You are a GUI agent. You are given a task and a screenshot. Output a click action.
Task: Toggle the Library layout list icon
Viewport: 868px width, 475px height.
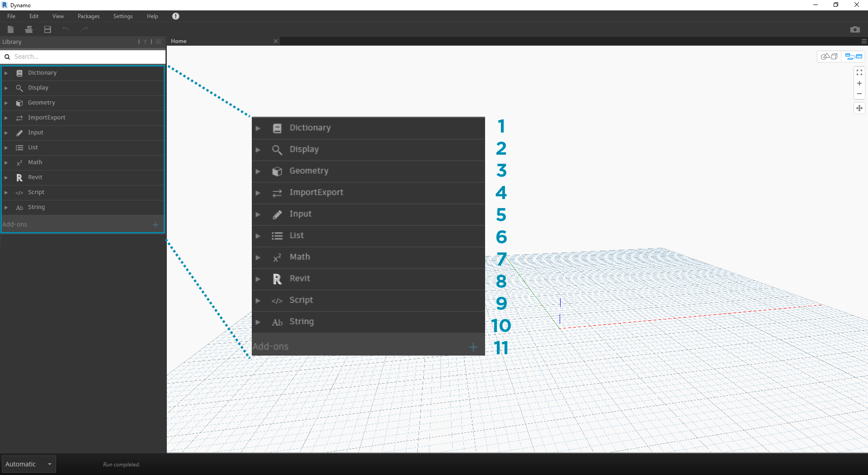point(158,42)
